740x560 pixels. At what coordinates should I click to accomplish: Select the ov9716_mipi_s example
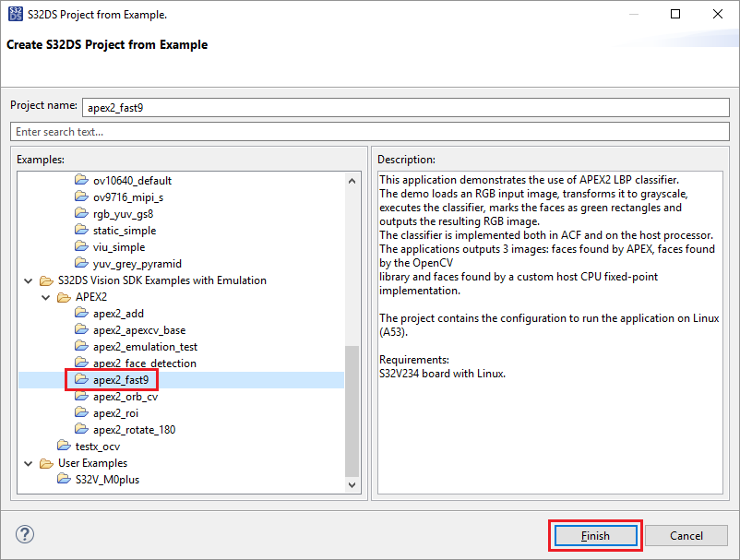(128, 197)
